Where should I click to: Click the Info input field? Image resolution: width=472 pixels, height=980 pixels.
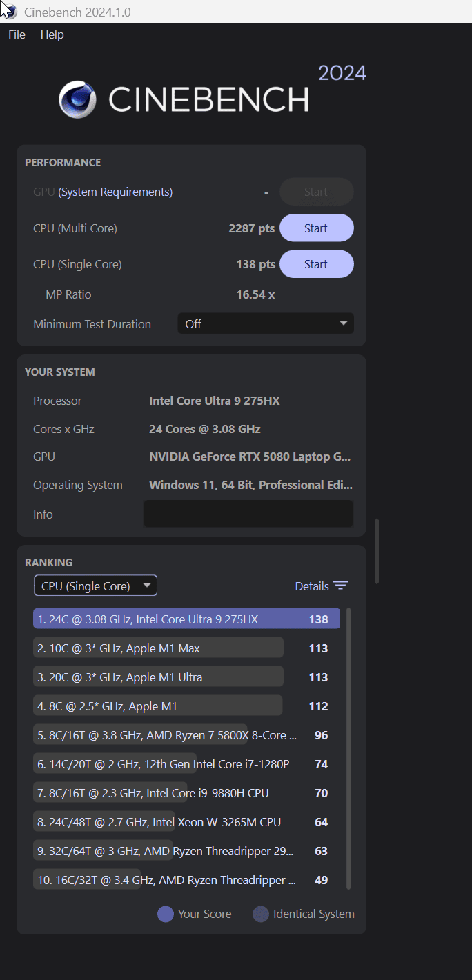coord(248,514)
